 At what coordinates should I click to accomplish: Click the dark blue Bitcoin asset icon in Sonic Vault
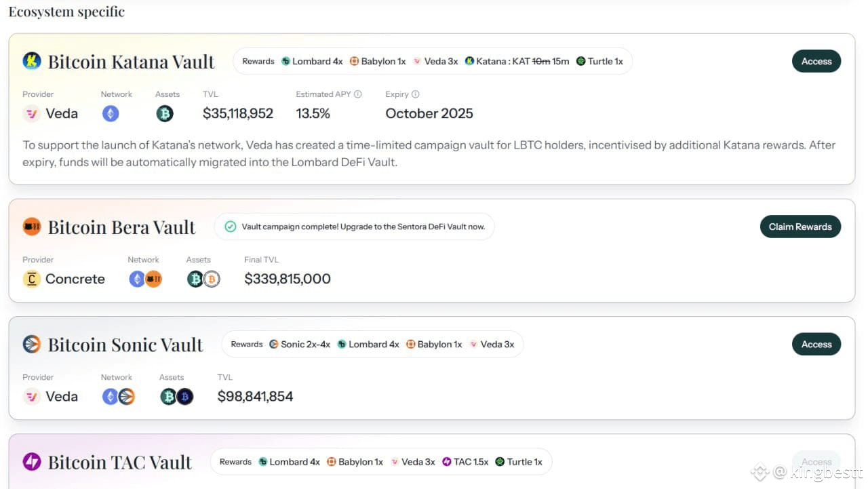[185, 396]
